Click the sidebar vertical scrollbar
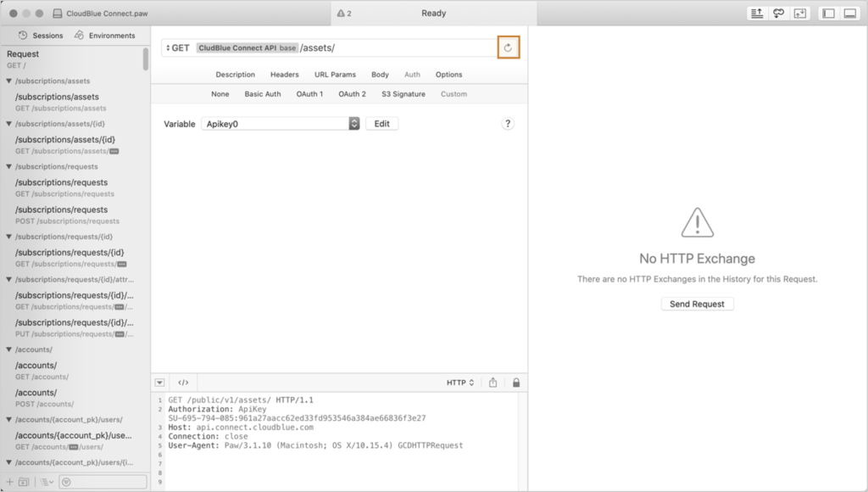 point(146,59)
